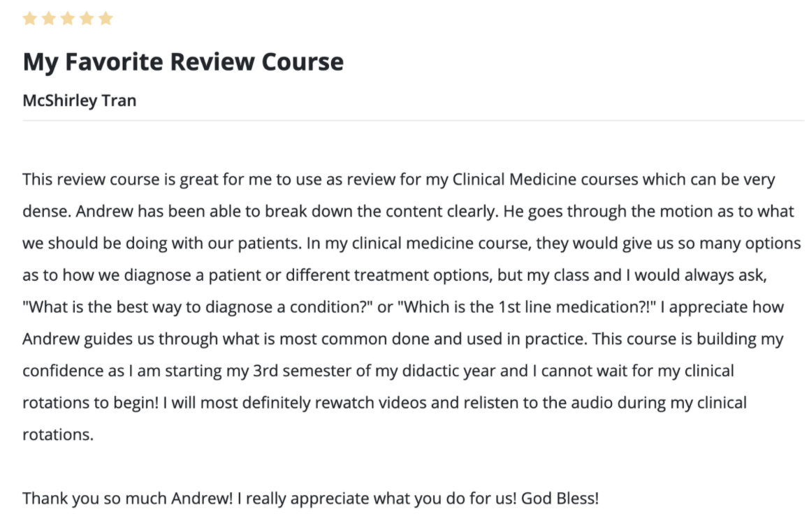Screen dimensions: 809x532
Task: Click the second rating star
Action: pyautogui.click(x=48, y=19)
